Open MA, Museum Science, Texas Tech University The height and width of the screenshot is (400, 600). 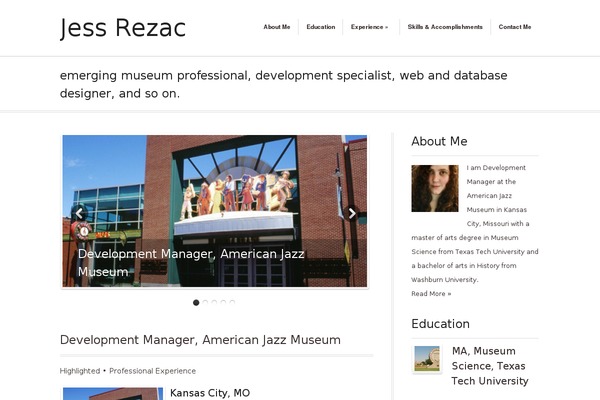[490, 366]
